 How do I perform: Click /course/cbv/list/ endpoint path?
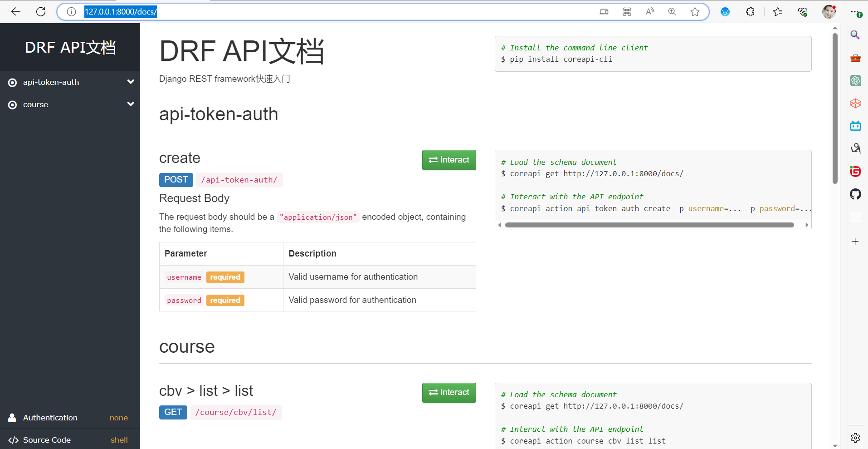click(236, 412)
